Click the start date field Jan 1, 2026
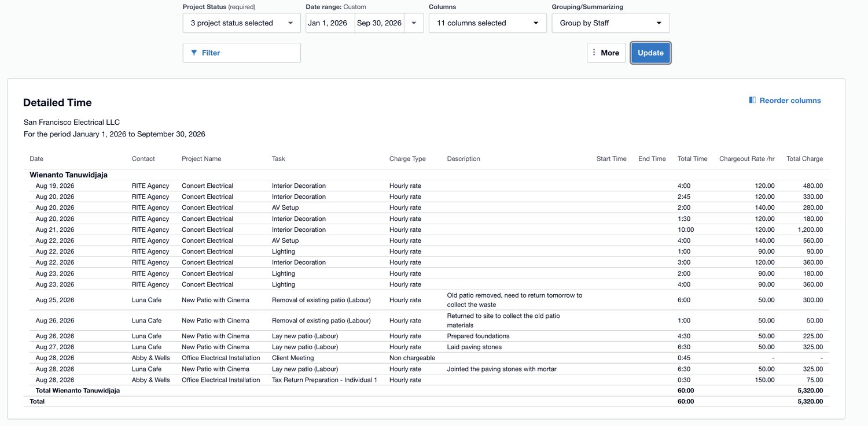Viewport: 868px width, 426px height. pos(330,23)
